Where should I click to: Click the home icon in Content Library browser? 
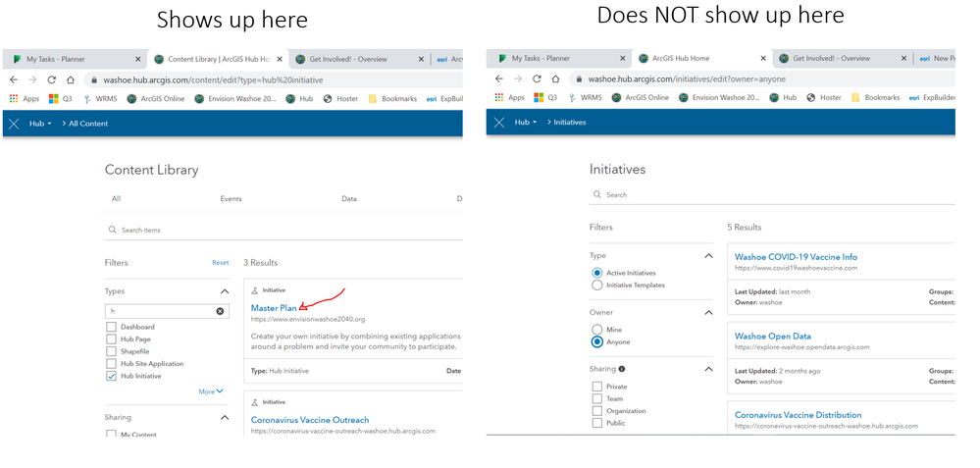(71, 80)
